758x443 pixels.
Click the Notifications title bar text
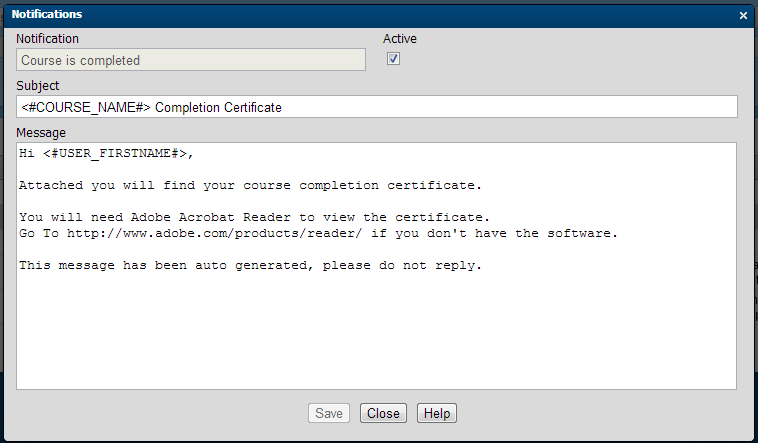tap(47, 15)
